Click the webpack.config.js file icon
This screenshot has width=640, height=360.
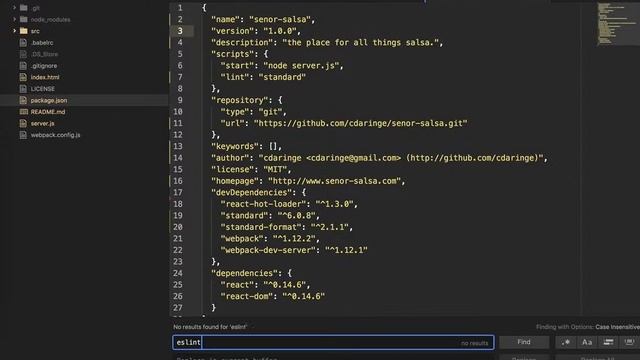pyautogui.click(x=23, y=135)
